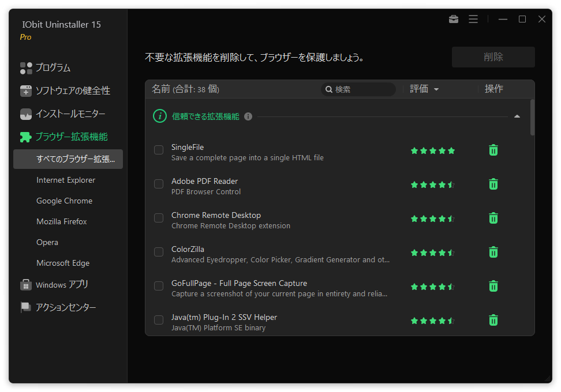The image size is (561, 392).
Task: Open the hamburger options menu
Action: click(x=473, y=19)
